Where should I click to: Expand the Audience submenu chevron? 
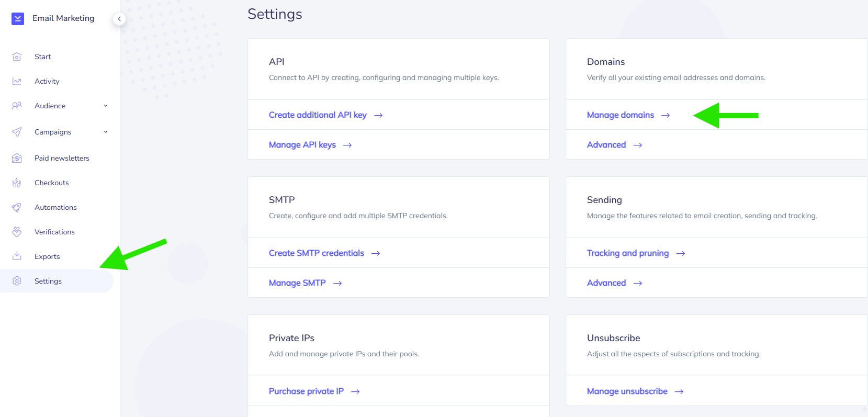point(106,106)
